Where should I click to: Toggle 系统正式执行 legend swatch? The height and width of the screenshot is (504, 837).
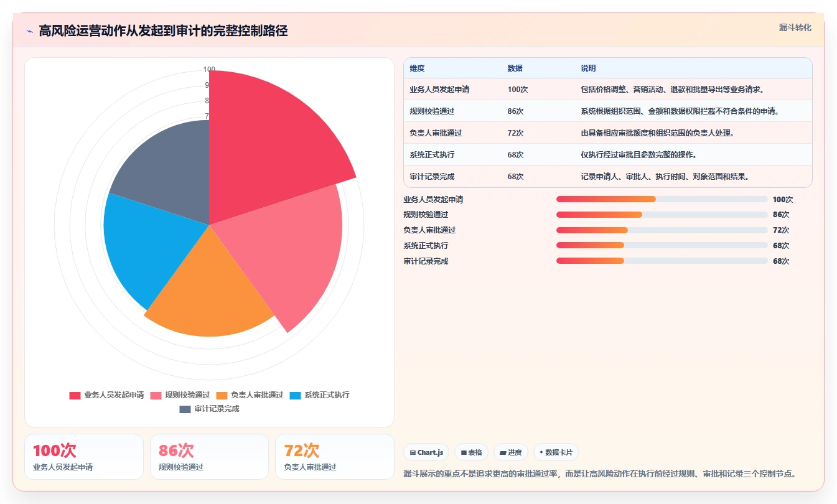point(296,395)
